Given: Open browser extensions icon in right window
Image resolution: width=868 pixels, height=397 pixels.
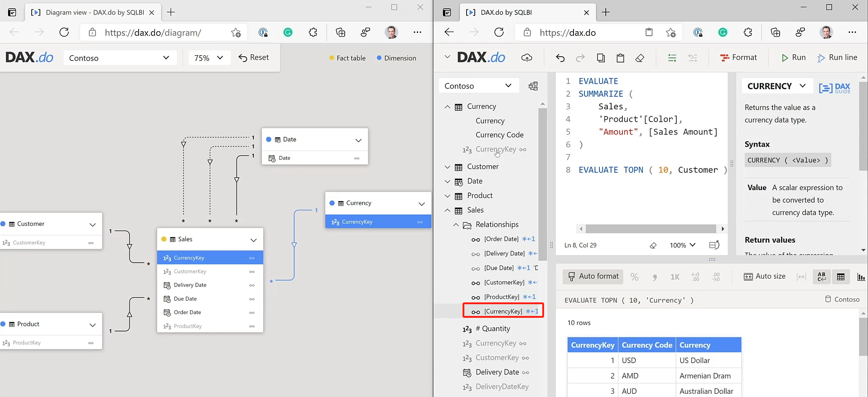Looking at the screenshot, I should [x=748, y=32].
